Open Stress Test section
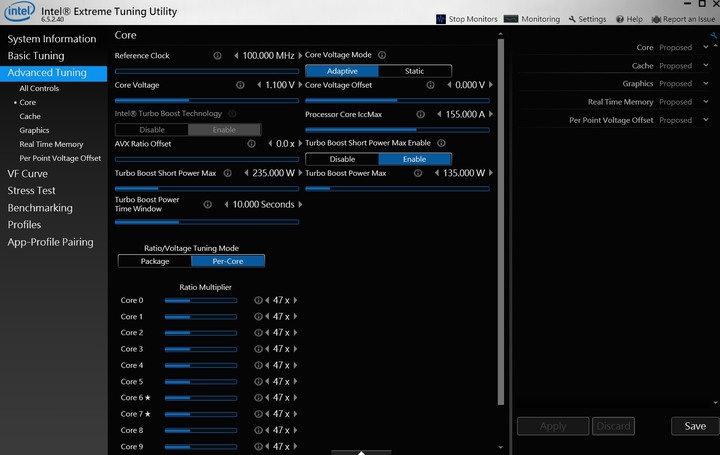720x455 pixels. click(x=31, y=191)
